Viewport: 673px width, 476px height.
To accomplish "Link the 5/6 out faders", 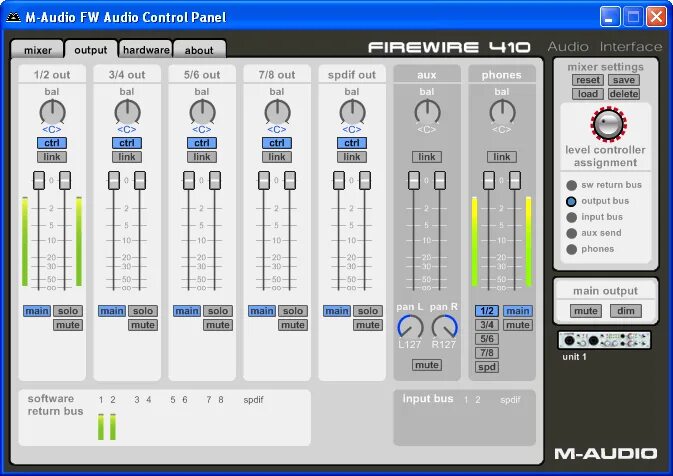I will [202, 157].
